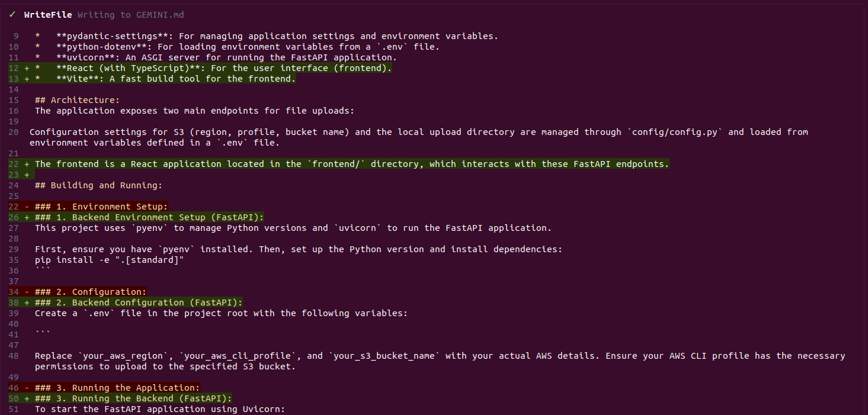
Task: Click the Architecture heading
Action: click(77, 100)
